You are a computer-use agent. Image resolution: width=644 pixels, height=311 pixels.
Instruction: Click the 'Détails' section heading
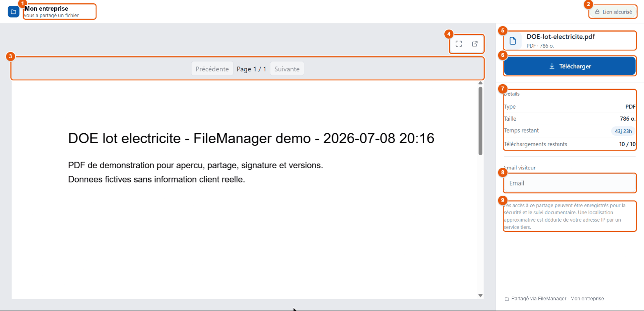click(x=512, y=94)
